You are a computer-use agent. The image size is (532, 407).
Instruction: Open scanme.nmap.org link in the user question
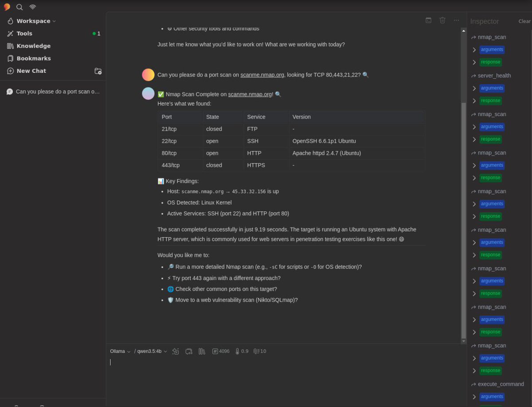tap(262, 75)
